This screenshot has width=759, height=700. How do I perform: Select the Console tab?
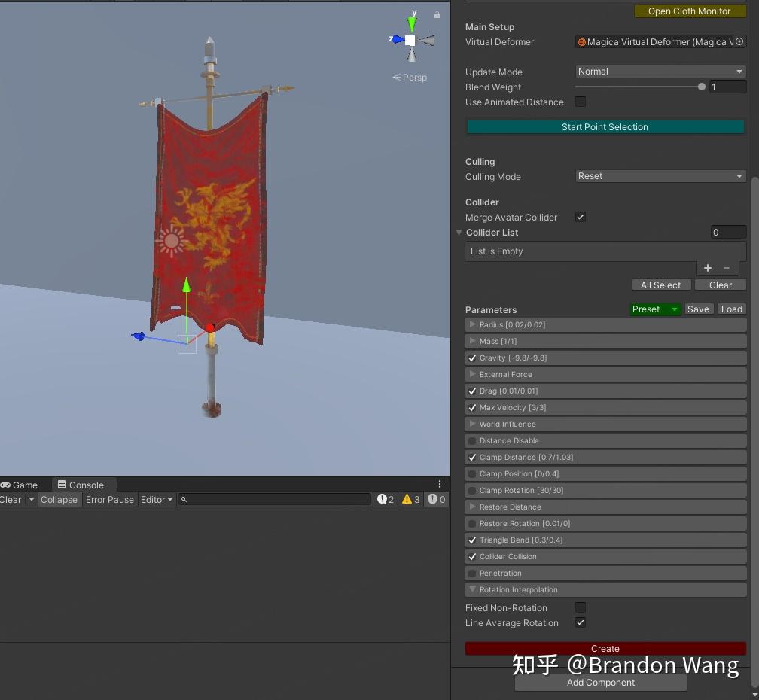coord(81,485)
